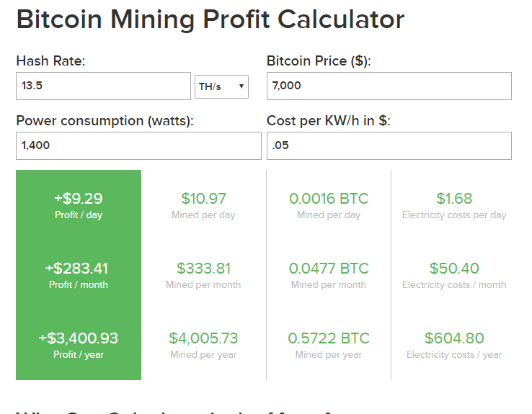Click the Hash Rate input field
The width and height of the screenshot is (532, 414).
[103, 86]
